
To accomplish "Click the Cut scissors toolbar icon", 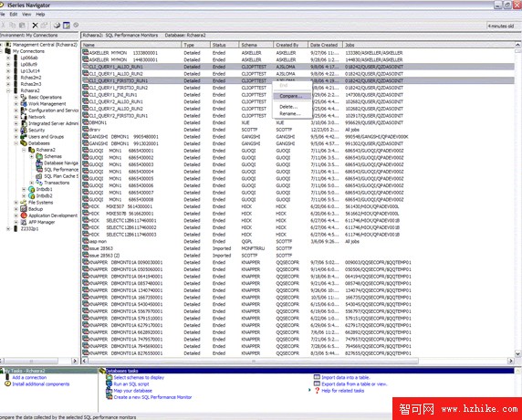I will click(x=4, y=26).
